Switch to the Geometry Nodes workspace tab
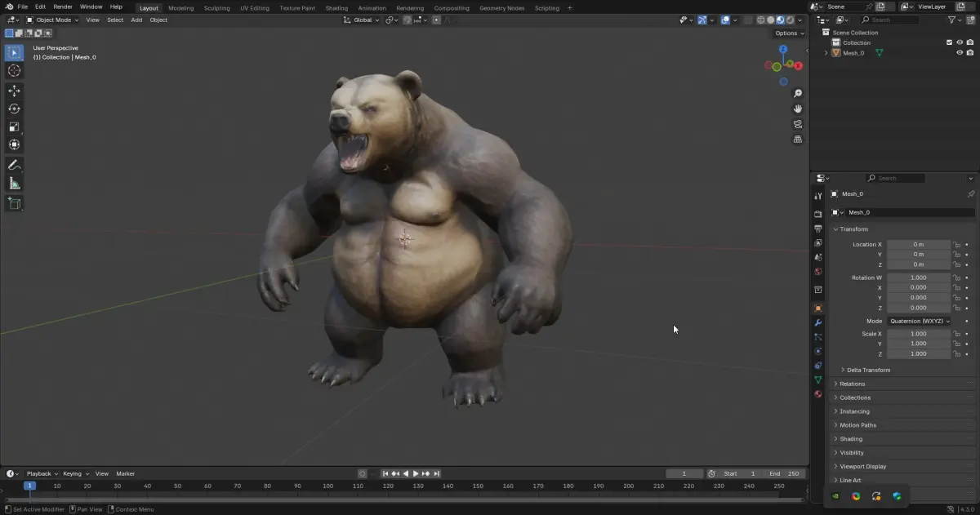This screenshot has width=980, height=515. tap(501, 8)
